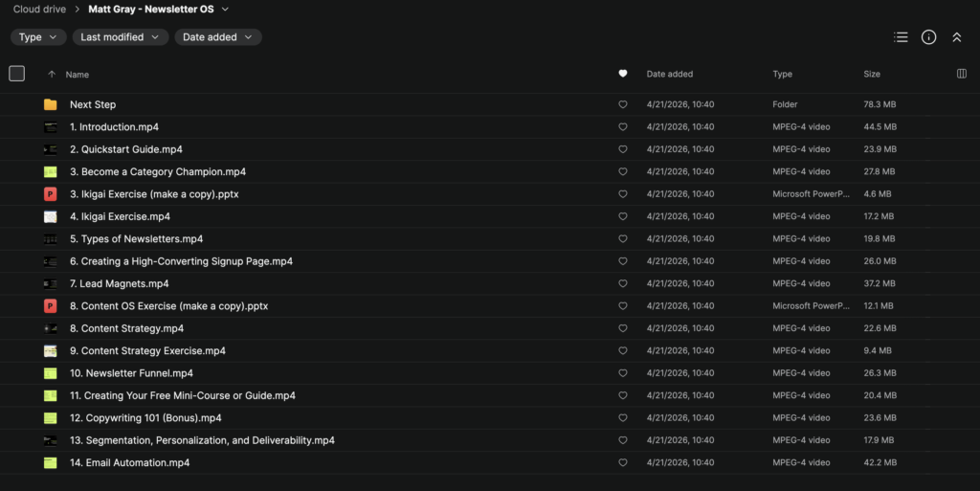Expand the Last modified filter
Screen dimensions: 980x491
(x=120, y=37)
